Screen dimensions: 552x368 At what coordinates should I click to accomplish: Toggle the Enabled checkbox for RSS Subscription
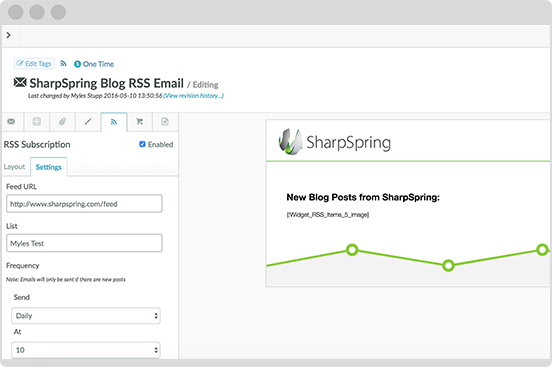point(142,144)
